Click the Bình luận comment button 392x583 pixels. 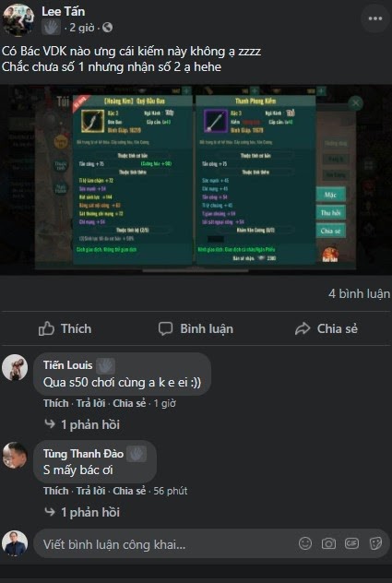196,328
